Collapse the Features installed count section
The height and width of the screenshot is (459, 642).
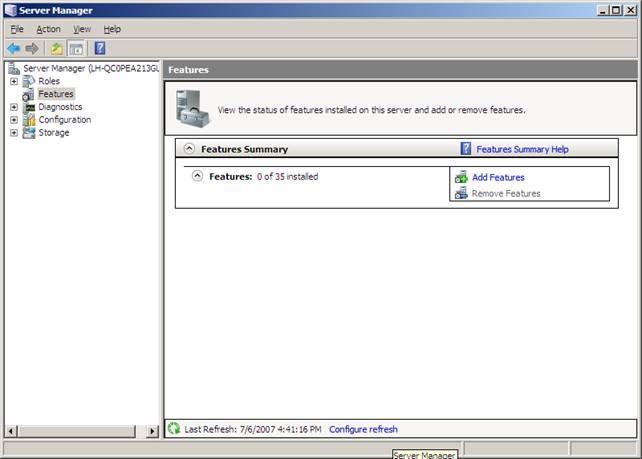click(x=198, y=176)
